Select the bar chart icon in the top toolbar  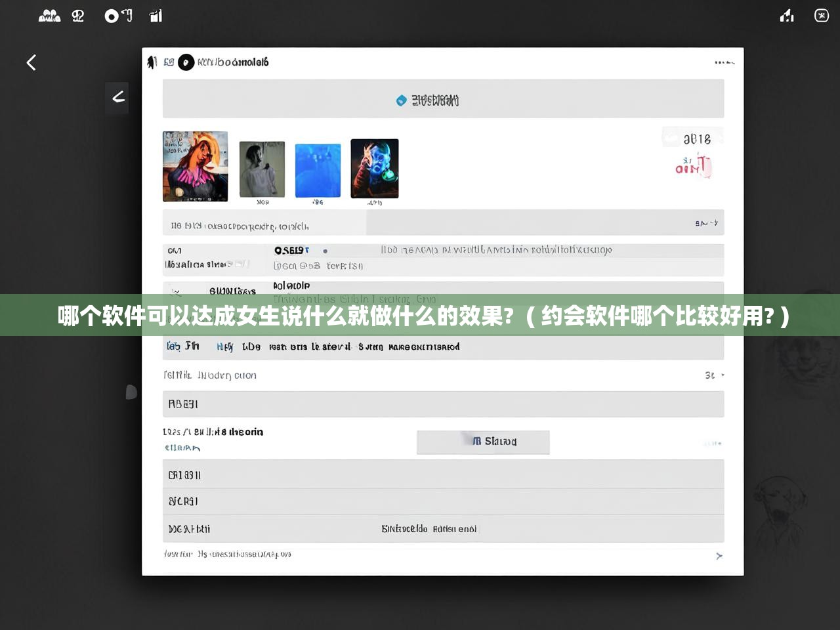(156, 15)
